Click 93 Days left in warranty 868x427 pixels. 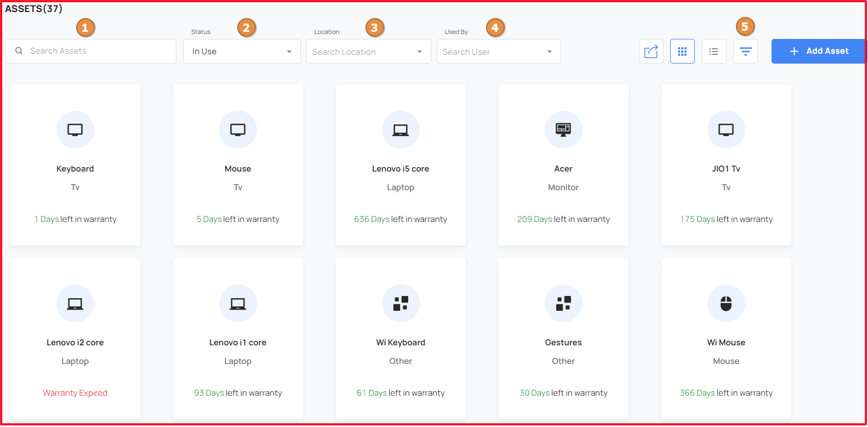[x=238, y=393]
